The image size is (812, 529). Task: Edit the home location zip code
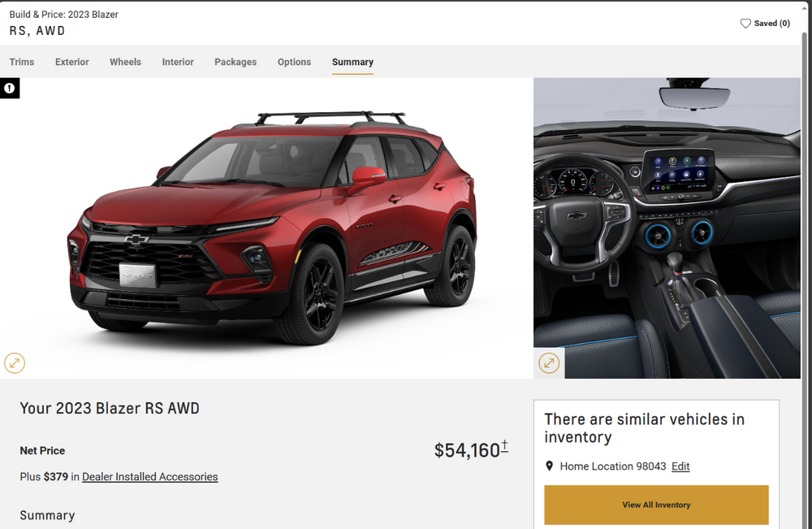pyautogui.click(x=680, y=466)
